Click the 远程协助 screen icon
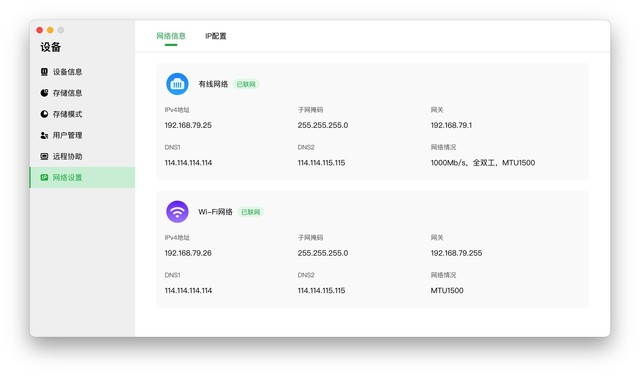 [x=44, y=156]
